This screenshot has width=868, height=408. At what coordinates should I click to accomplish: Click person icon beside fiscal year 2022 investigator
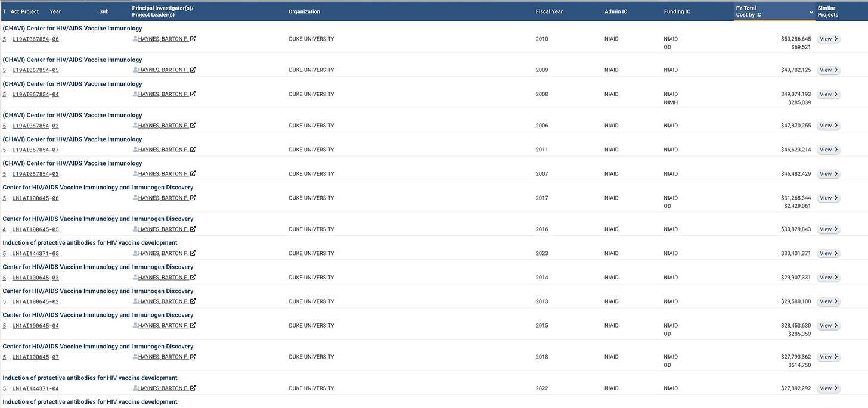tap(135, 388)
